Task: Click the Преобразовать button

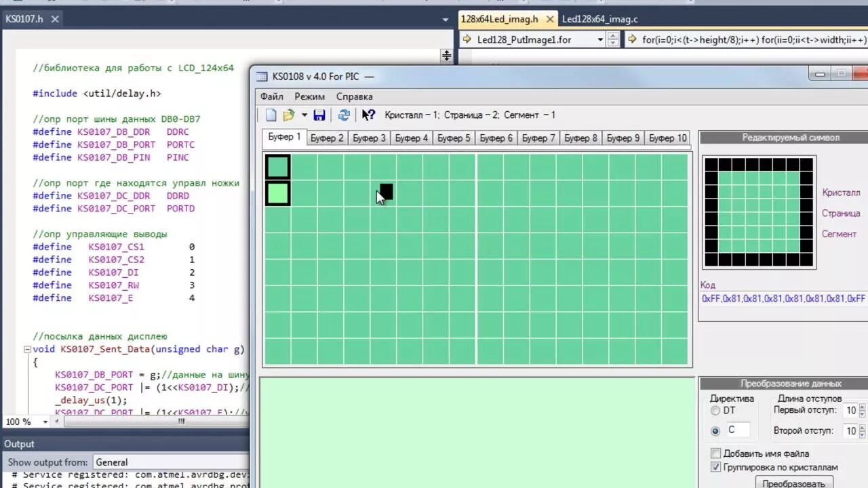Action: 793,483
